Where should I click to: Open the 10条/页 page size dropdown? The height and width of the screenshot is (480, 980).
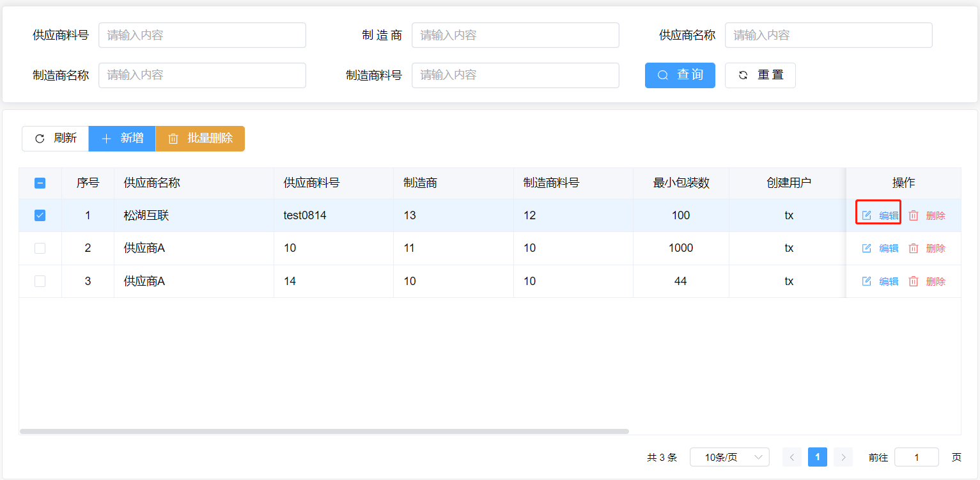[x=729, y=457]
